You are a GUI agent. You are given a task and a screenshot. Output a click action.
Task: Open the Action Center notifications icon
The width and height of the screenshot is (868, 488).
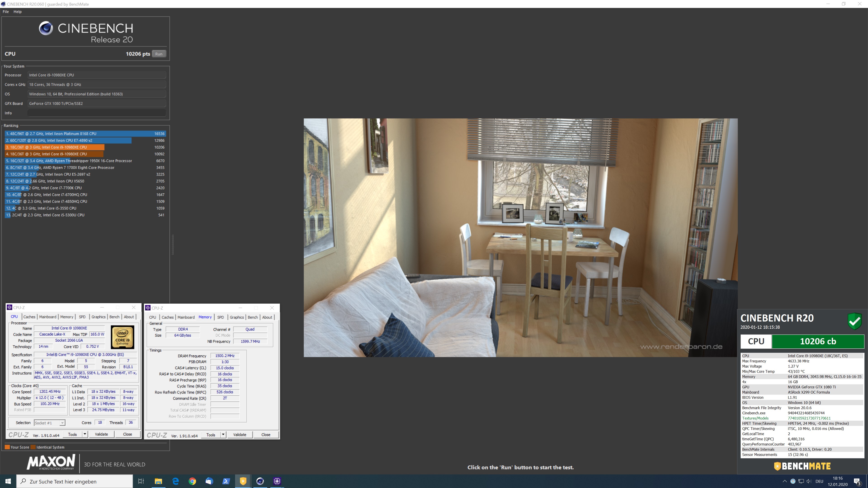tap(858, 482)
